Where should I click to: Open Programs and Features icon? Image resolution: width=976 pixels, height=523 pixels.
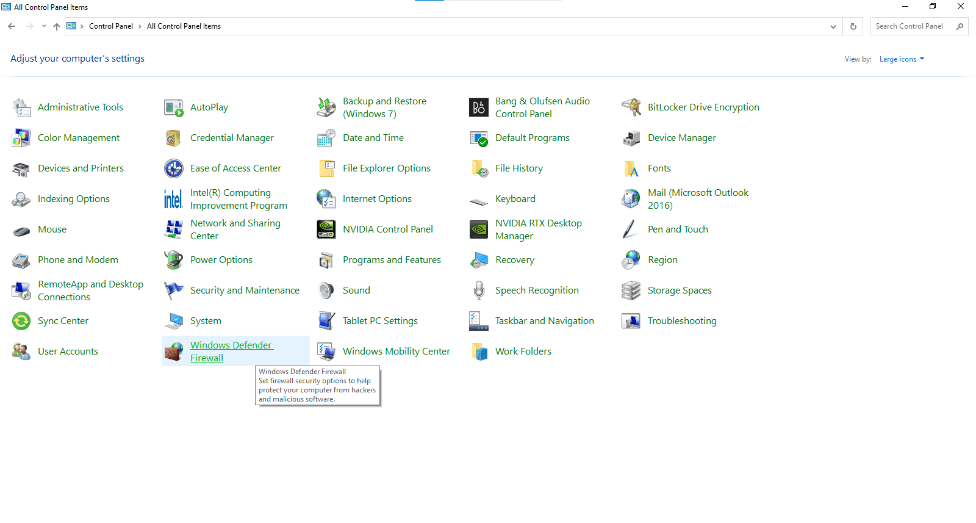(x=326, y=260)
